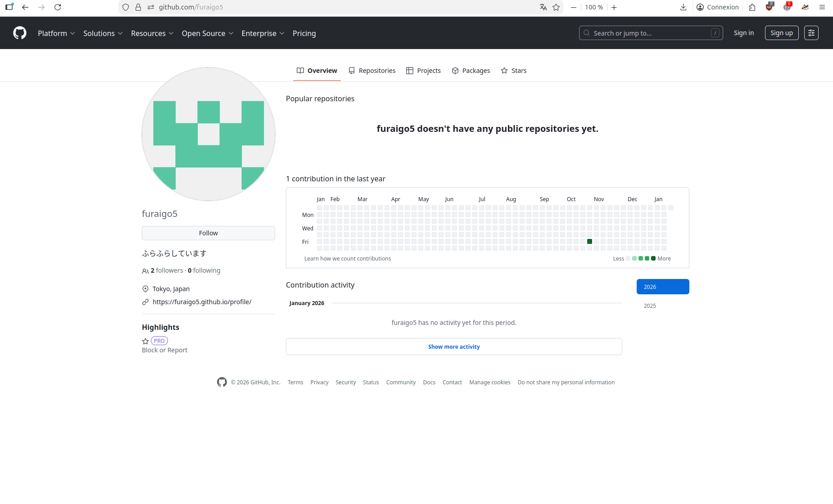Open the browser downloads icon
Screen dimensions: 833x504
(x=683, y=7)
